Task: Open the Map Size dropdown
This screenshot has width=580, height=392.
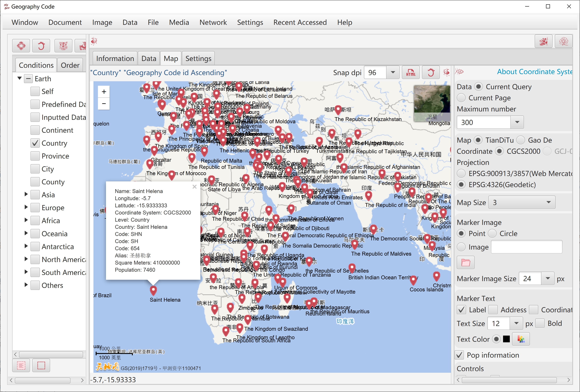Action: (x=522, y=202)
